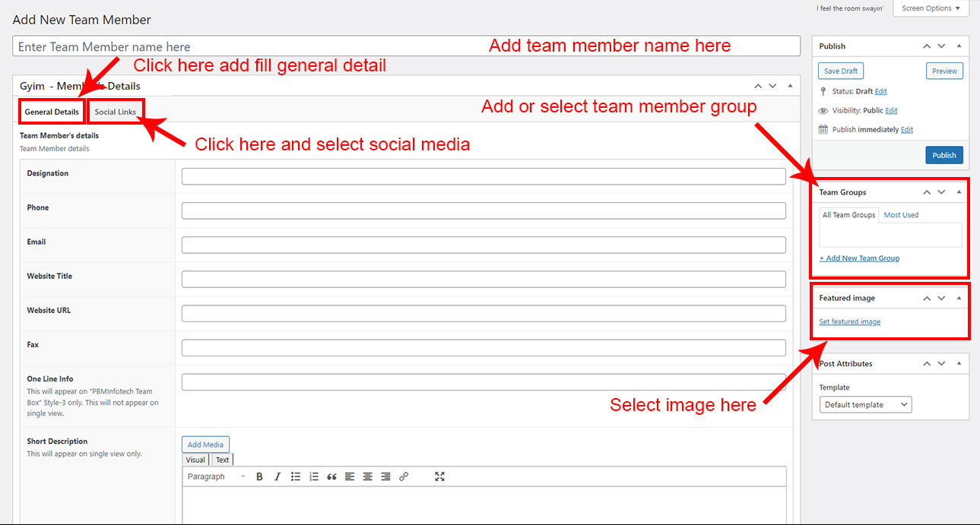Insert a numbered list
Image resolution: width=980 pixels, height=525 pixels.
[314, 476]
